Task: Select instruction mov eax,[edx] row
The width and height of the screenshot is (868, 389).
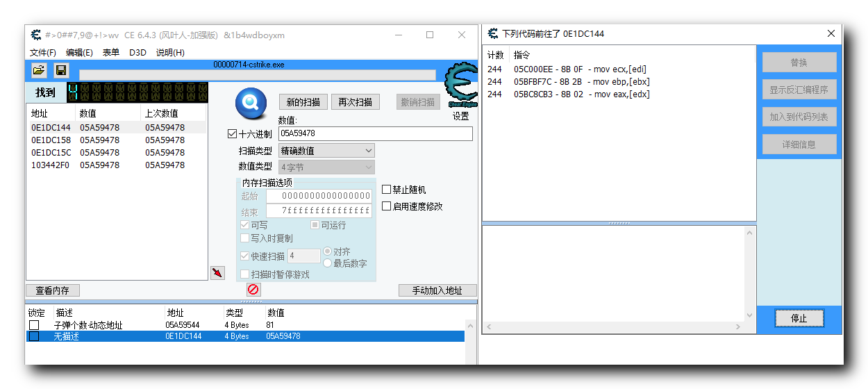Action: click(x=619, y=94)
